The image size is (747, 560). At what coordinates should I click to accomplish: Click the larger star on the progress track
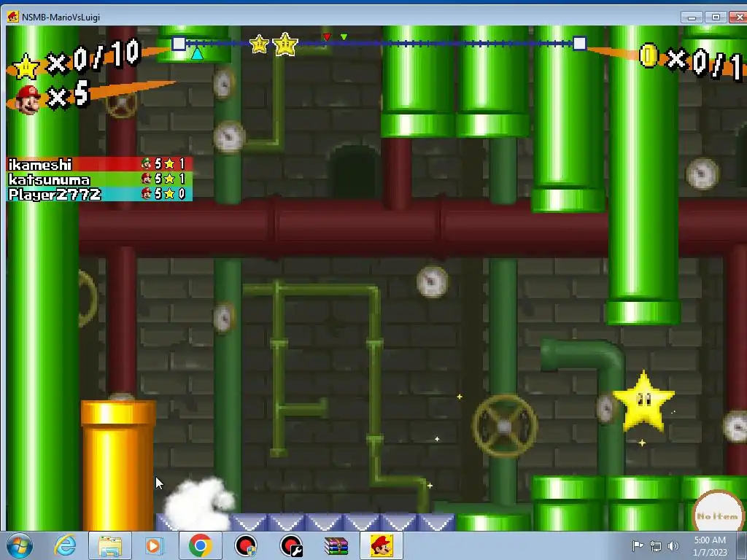(x=285, y=44)
